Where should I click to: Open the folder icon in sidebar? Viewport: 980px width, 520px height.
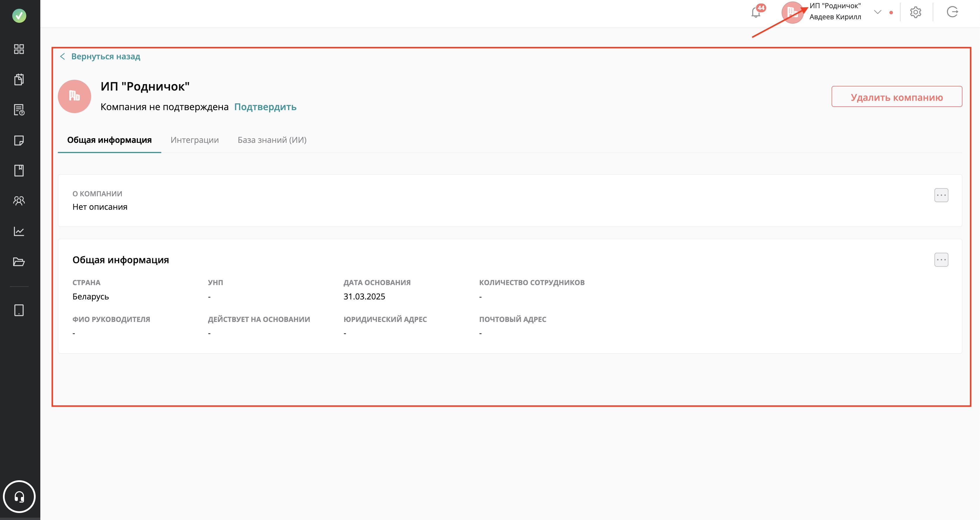19,262
